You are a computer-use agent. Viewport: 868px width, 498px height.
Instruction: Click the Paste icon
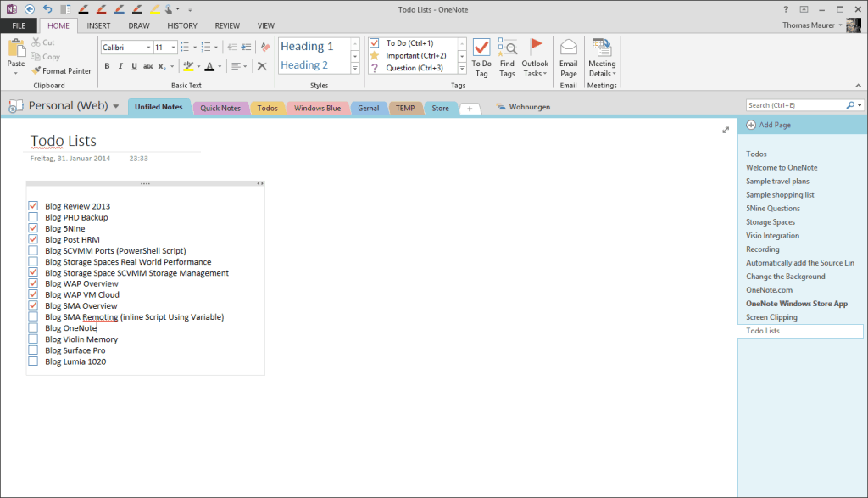(16, 49)
